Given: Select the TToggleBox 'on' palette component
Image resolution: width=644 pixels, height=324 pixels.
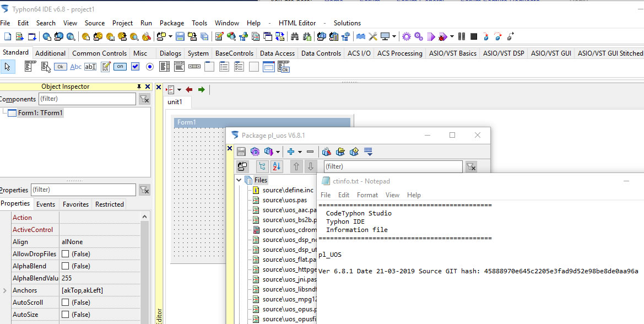Looking at the screenshot, I should tap(120, 67).
